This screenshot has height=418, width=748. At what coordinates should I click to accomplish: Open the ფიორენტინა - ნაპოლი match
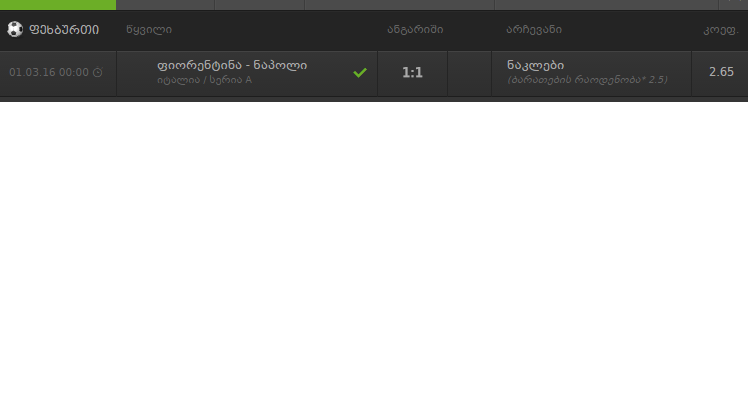232,65
